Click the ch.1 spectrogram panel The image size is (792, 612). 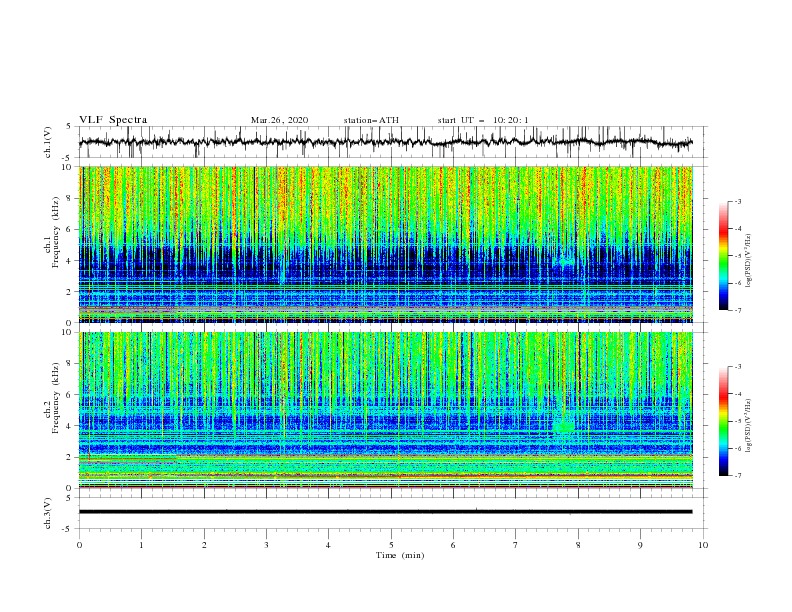point(386,244)
